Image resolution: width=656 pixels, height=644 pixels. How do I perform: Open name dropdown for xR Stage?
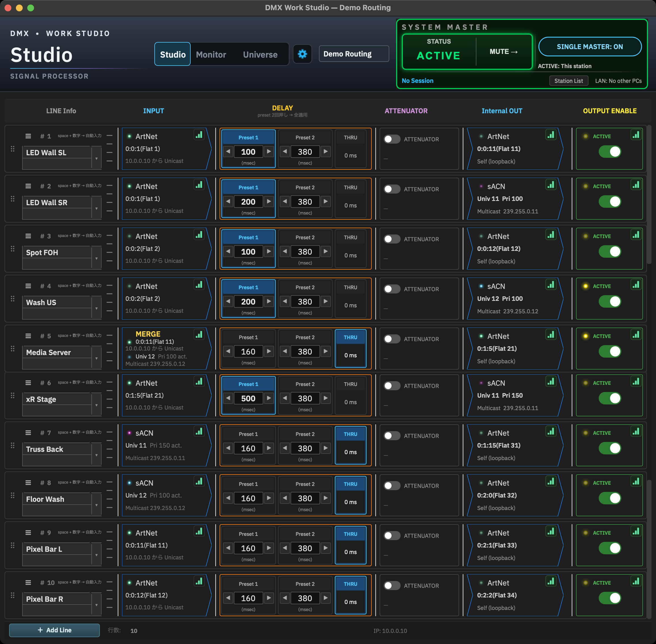click(96, 404)
